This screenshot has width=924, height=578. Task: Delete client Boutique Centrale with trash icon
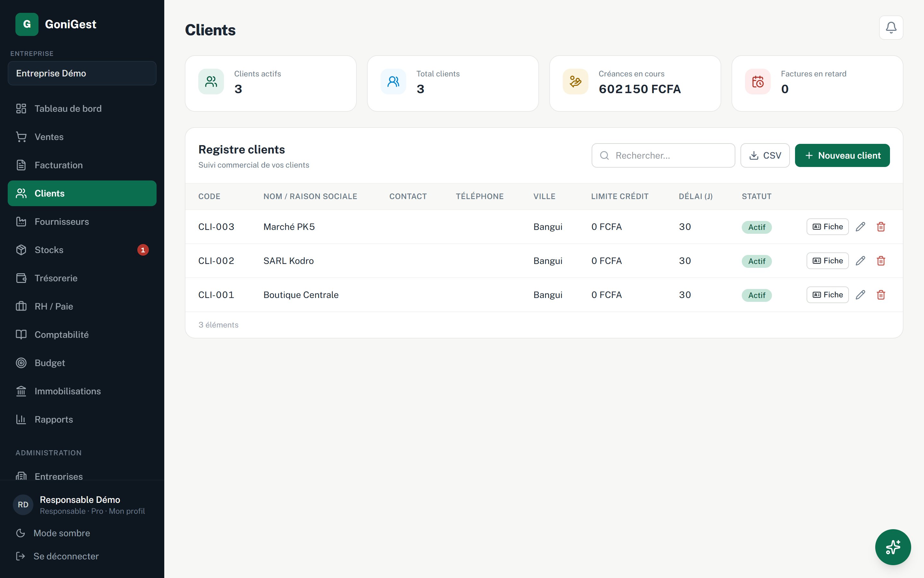[881, 295]
